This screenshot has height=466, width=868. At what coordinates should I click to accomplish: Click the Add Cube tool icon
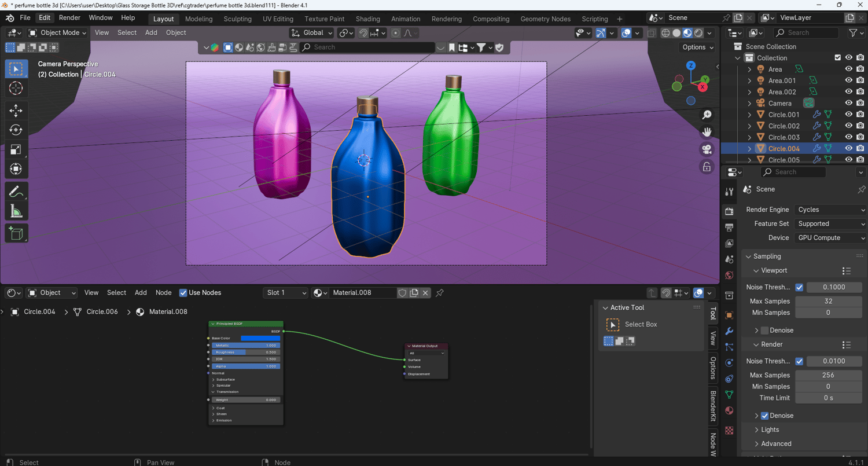click(x=16, y=233)
